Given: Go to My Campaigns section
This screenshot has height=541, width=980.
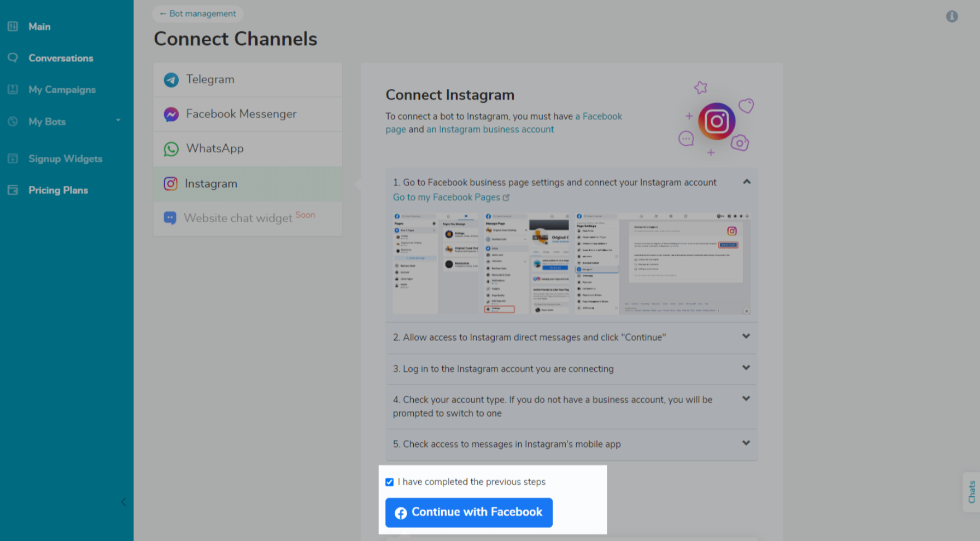Looking at the screenshot, I should 62,90.
